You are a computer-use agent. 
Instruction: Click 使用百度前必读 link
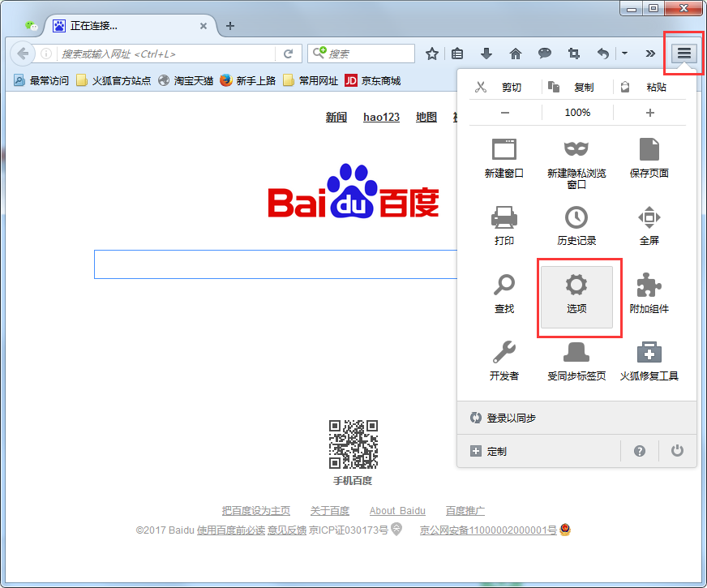pos(231,530)
